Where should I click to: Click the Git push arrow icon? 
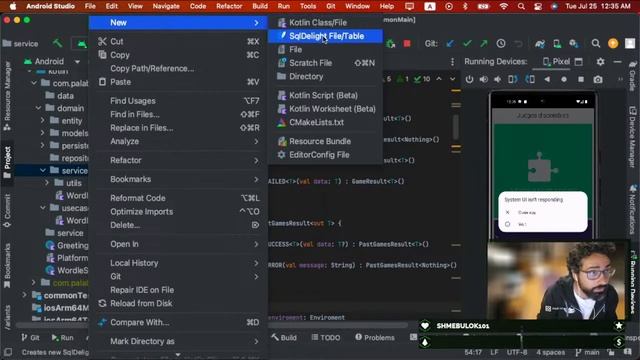(484, 43)
